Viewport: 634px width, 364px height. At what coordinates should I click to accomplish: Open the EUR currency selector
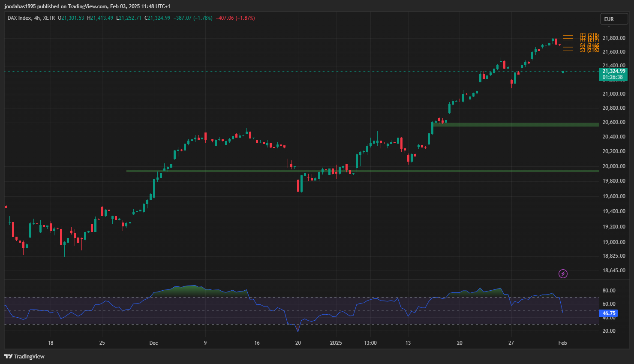(613, 19)
